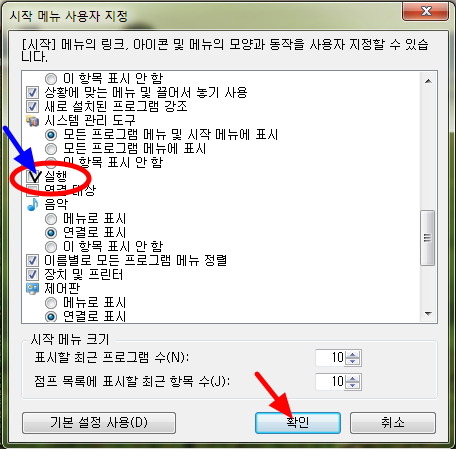The image size is (456, 449).
Task: Uncheck 새로 설치된 프로그램 강조
Action: coord(32,107)
